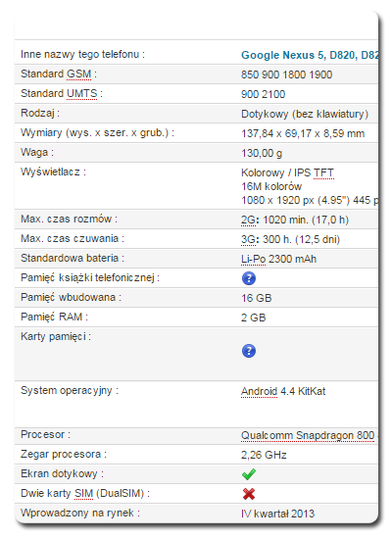The image size is (392, 539).
Task: Click the UMTS term in Standard UMTS
Action: (82, 93)
